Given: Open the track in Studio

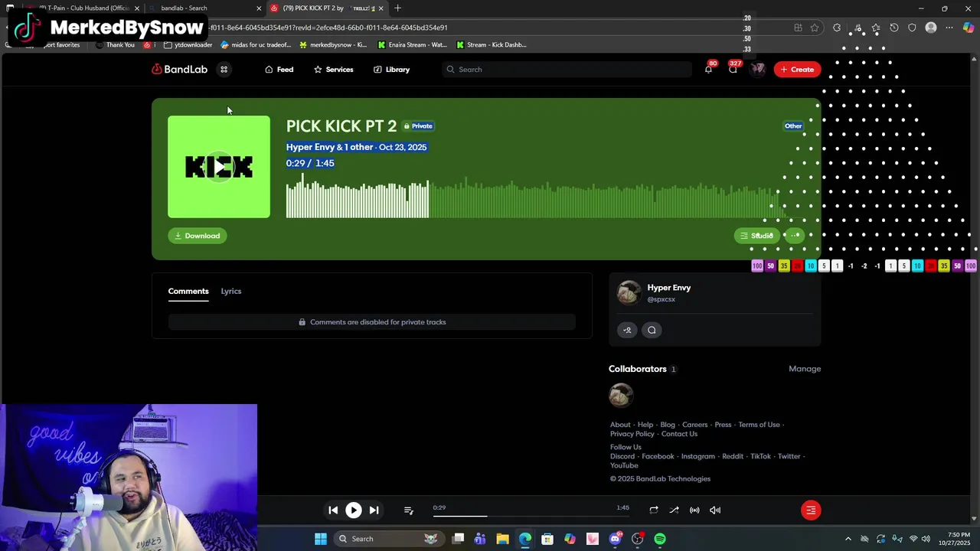Looking at the screenshot, I should (756, 236).
